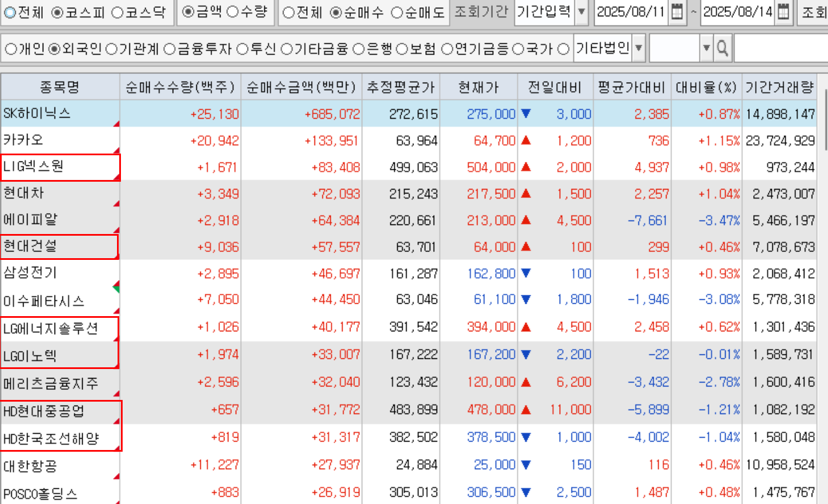Click the red corner marker on HD한국조선해양 cell
The height and width of the screenshot is (504, 828).
(117, 448)
